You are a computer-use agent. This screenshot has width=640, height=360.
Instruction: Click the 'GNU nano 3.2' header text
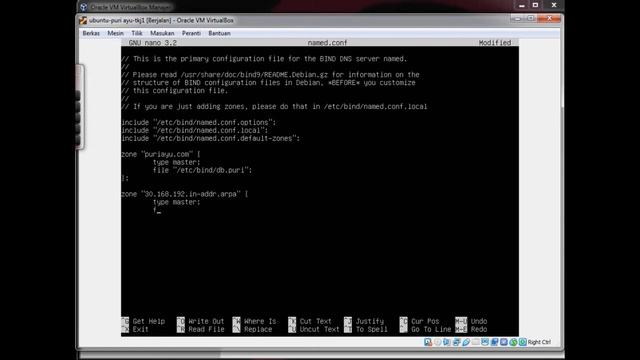pos(153,42)
